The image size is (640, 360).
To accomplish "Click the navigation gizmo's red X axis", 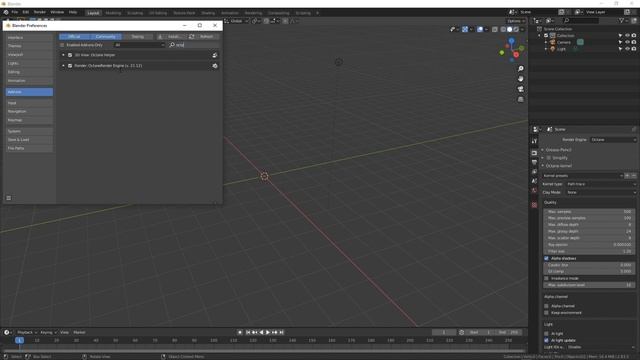I will pyautogui.click(x=516, y=55).
